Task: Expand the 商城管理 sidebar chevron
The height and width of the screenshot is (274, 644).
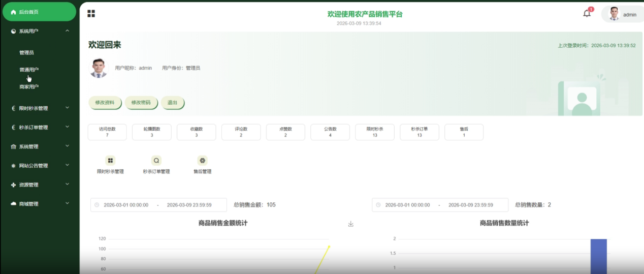Action: [x=67, y=203]
